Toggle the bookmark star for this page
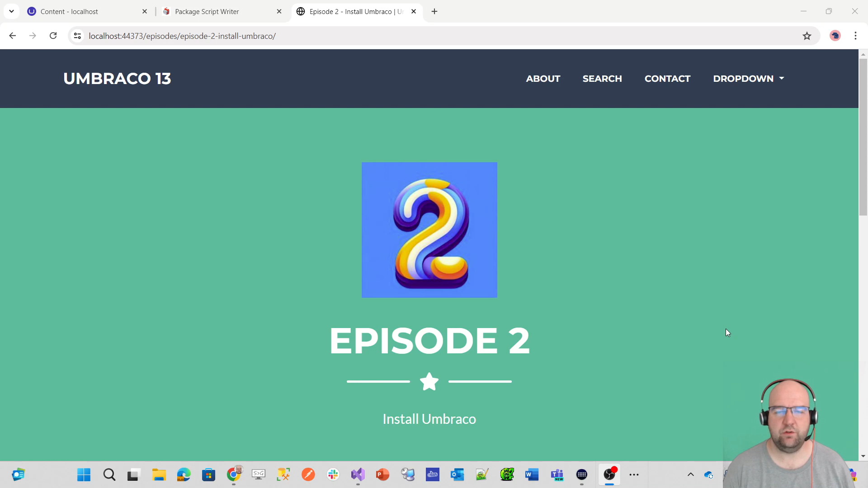The image size is (868, 488). coord(807,36)
